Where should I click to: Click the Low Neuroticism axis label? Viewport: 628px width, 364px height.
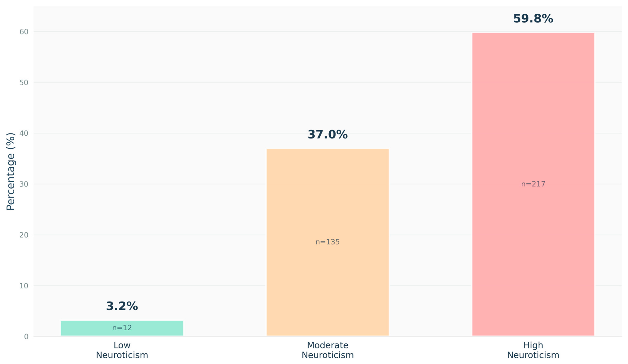122,350
